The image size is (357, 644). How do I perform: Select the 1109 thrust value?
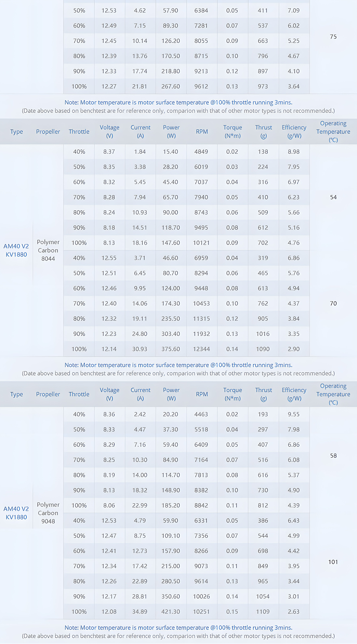tap(263, 612)
